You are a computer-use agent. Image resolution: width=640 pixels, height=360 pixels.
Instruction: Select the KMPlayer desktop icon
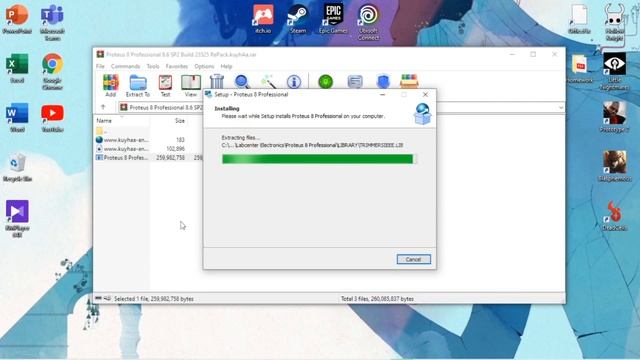(17, 218)
